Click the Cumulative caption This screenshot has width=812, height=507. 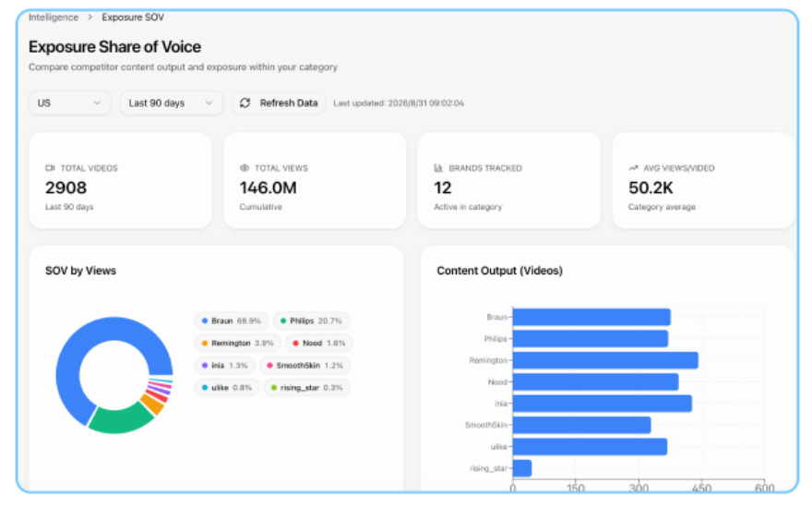click(x=261, y=207)
